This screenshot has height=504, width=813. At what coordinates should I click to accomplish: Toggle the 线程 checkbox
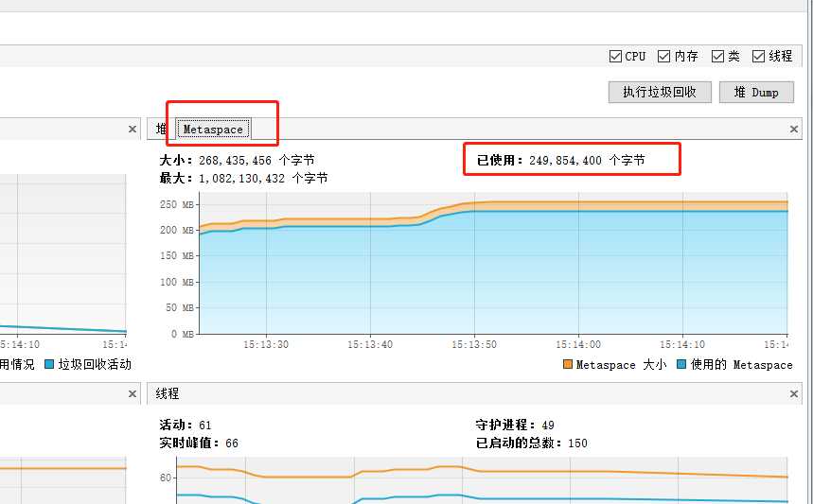pyautogui.click(x=758, y=56)
